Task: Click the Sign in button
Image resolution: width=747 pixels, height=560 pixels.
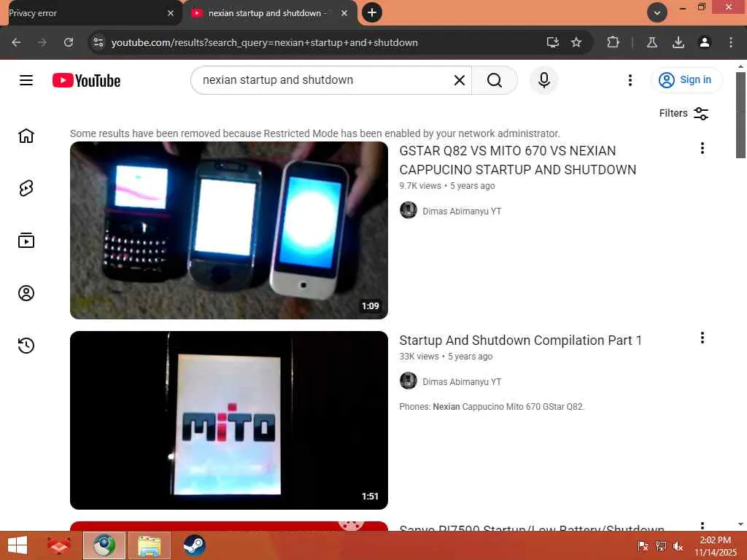Action: [x=686, y=79]
